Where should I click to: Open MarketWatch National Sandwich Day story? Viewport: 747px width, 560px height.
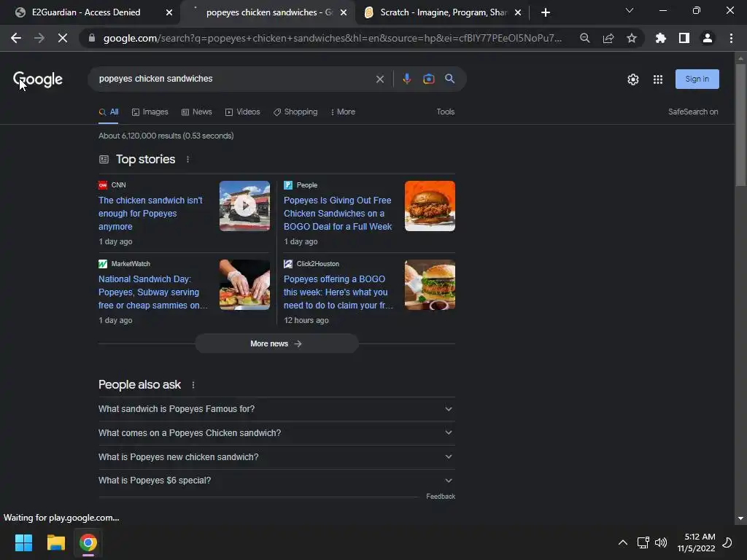point(152,292)
